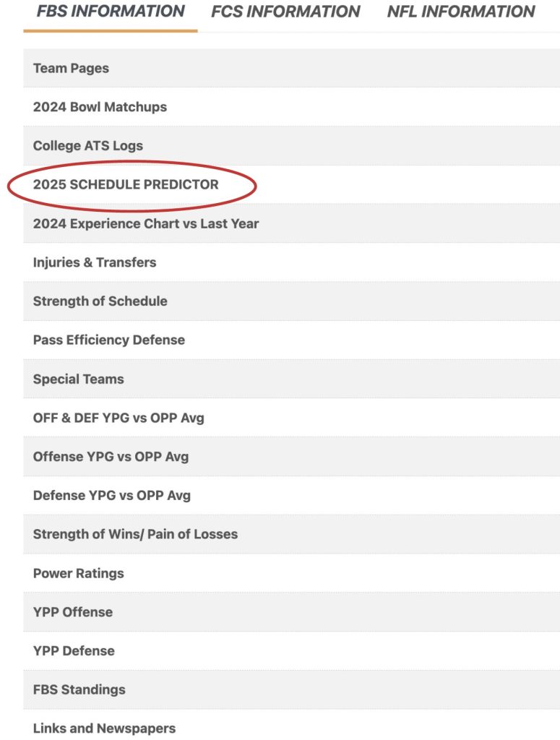The width and height of the screenshot is (560, 740).
Task: Go to Power Ratings
Action: point(78,574)
